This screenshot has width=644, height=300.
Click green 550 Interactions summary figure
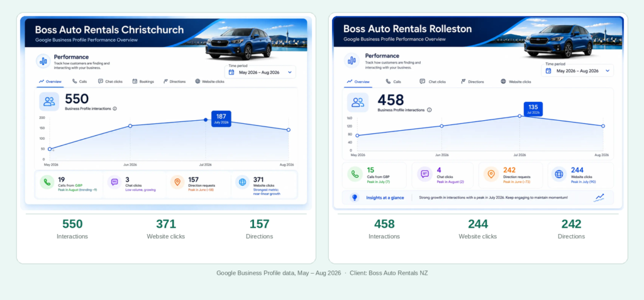click(72, 224)
